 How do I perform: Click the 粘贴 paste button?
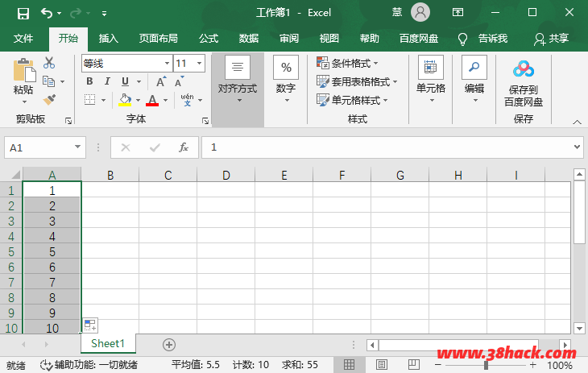point(23,81)
